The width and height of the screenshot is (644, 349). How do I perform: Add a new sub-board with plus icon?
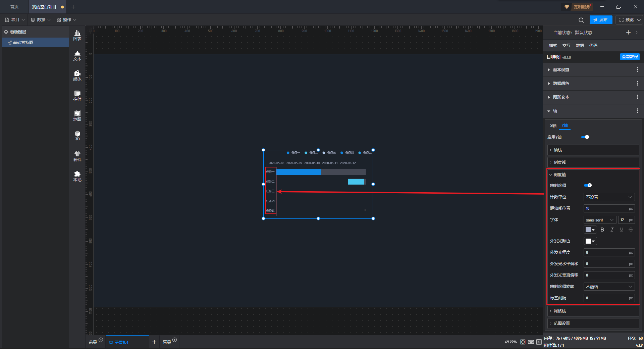tap(154, 342)
